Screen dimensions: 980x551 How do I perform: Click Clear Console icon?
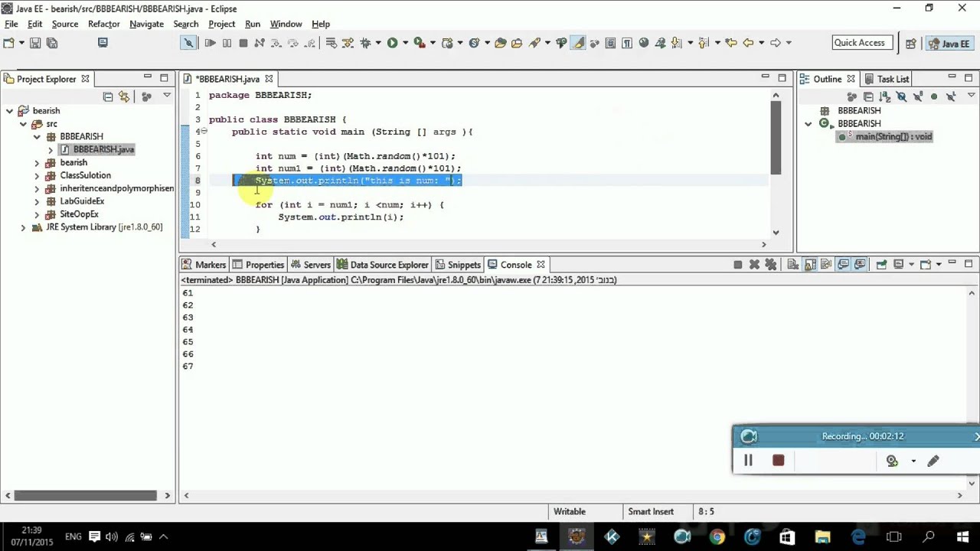point(793,265)
